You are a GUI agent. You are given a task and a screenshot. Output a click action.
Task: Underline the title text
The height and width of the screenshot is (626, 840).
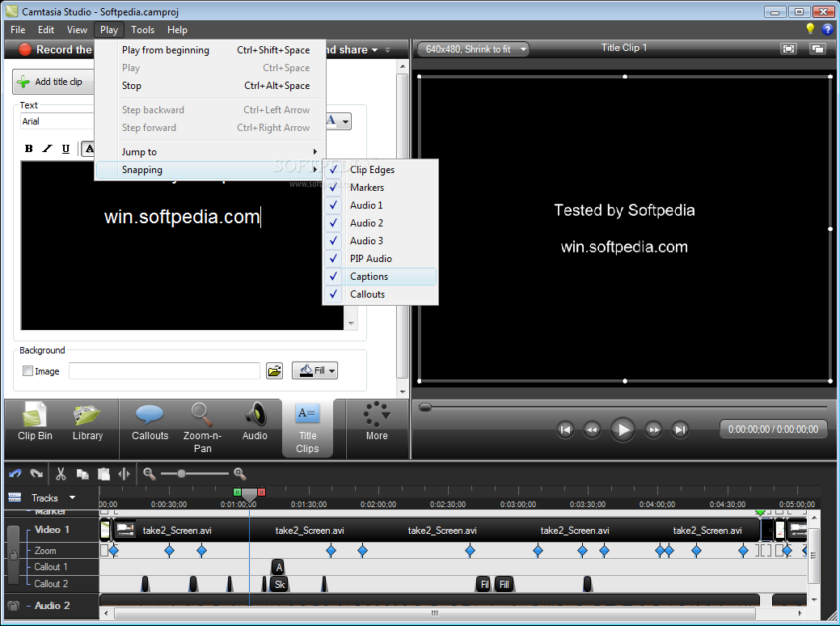tap(65, 149)
